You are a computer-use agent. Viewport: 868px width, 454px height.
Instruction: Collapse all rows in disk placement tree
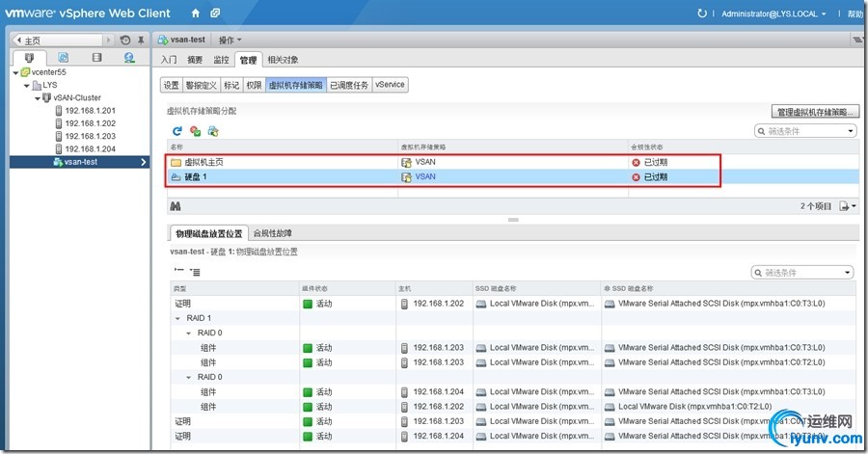click(x=178, y=271)
